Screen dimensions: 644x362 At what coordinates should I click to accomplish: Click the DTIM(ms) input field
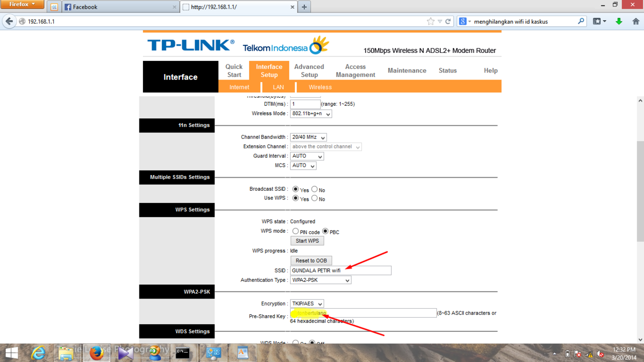pos(305,104)
